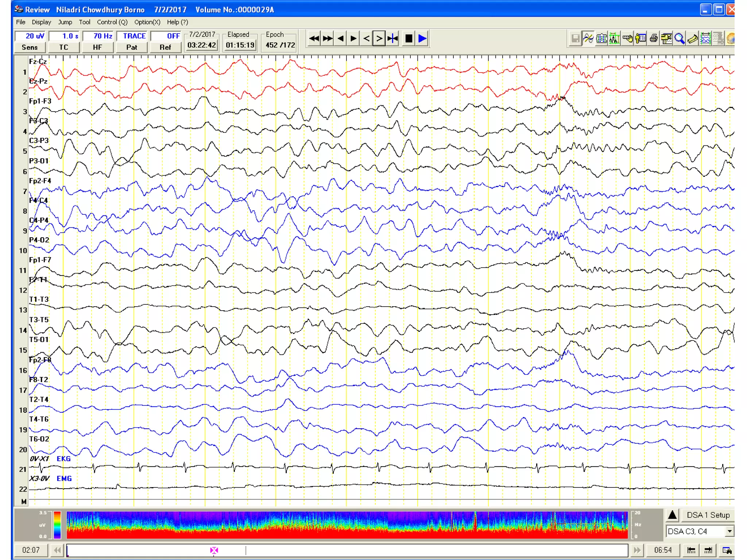Click the electrode montage grid icon
Viewport: 747px width, 560px height.
coord(601,38)
